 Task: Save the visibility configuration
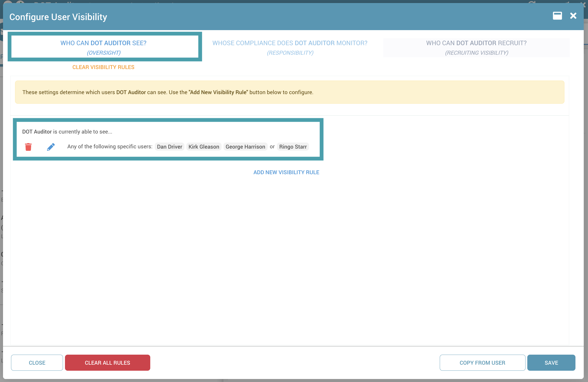[x=551, y=363]
